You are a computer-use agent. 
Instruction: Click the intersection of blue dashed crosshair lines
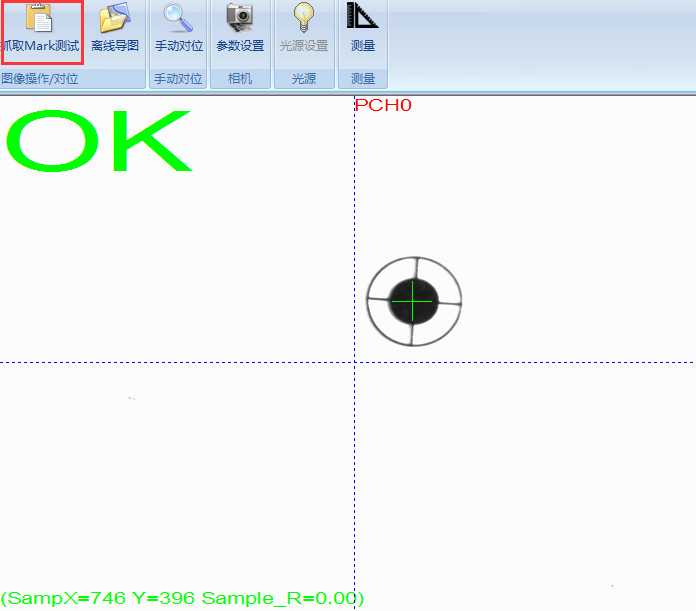tap(354, 362)
